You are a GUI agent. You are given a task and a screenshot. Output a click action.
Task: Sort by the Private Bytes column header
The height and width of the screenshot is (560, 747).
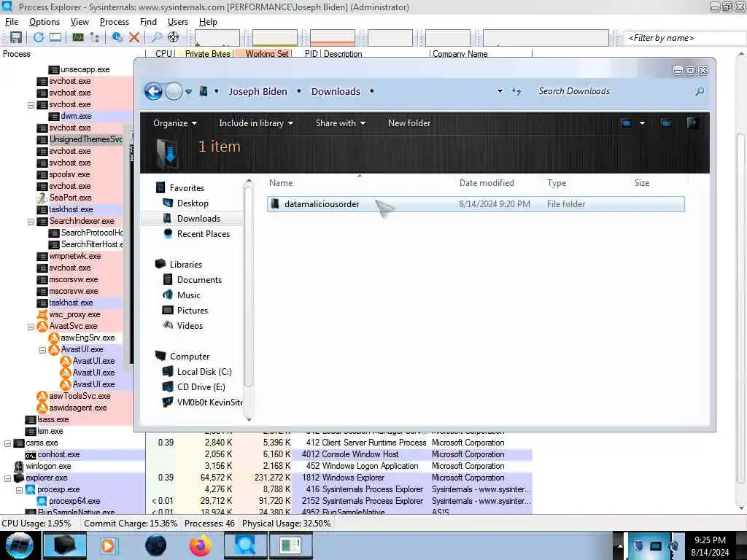tap(208, 54)
